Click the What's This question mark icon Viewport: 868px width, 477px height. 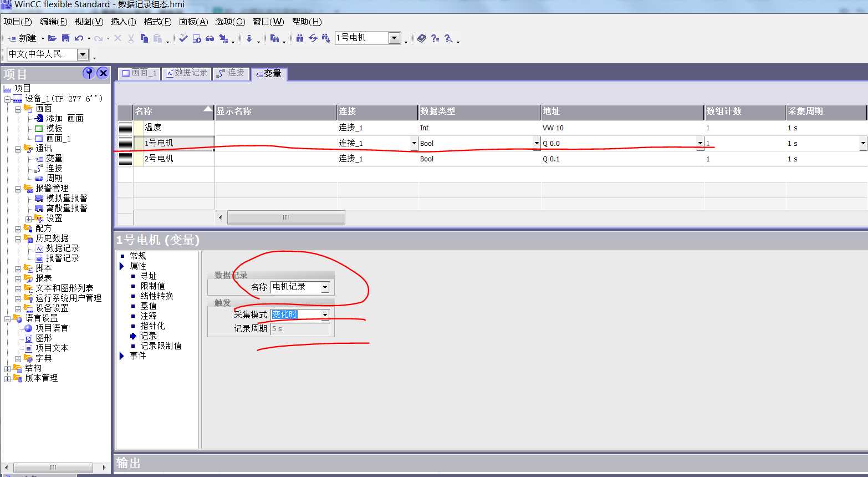click(x=435, y=38)
